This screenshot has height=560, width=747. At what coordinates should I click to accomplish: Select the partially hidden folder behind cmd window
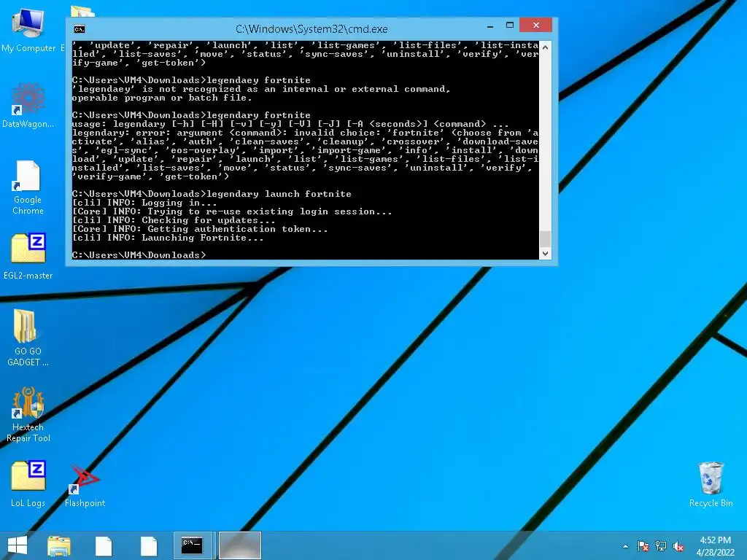(x=82, y=12)
